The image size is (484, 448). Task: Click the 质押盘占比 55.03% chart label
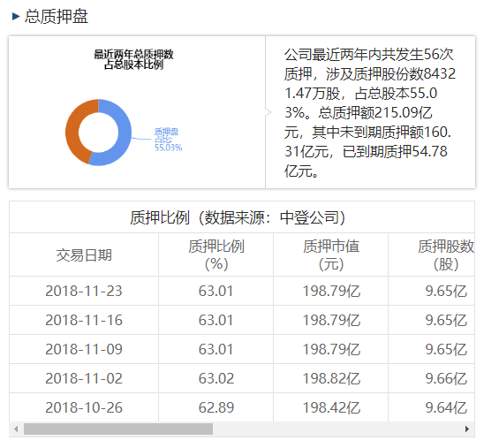click(168, 140)
